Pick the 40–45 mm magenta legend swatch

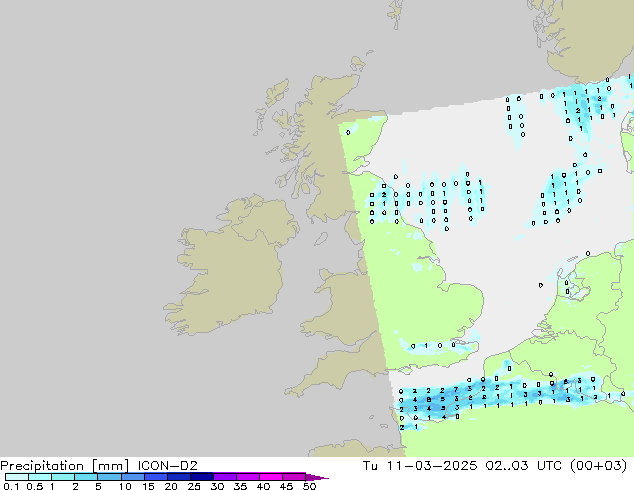point(271,477)
